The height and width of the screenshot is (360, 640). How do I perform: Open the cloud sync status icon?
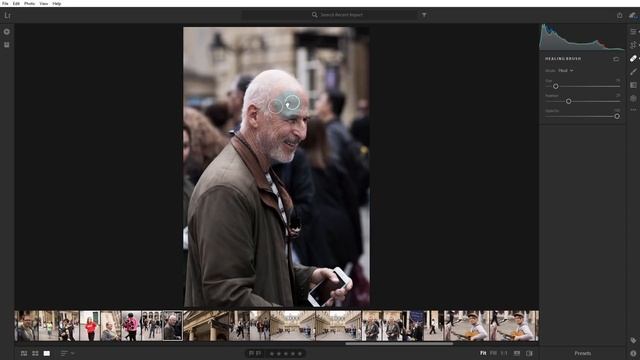pyautogui.click(x=633, y=15)
